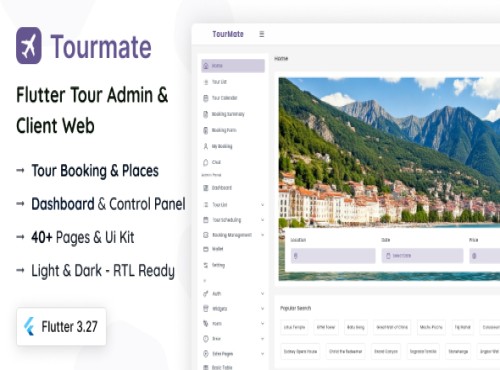The width and height of the screenshot is (500, 370).
Task: Click the Tour Calendar icon in sidebar
Action: tap(206, 98)
